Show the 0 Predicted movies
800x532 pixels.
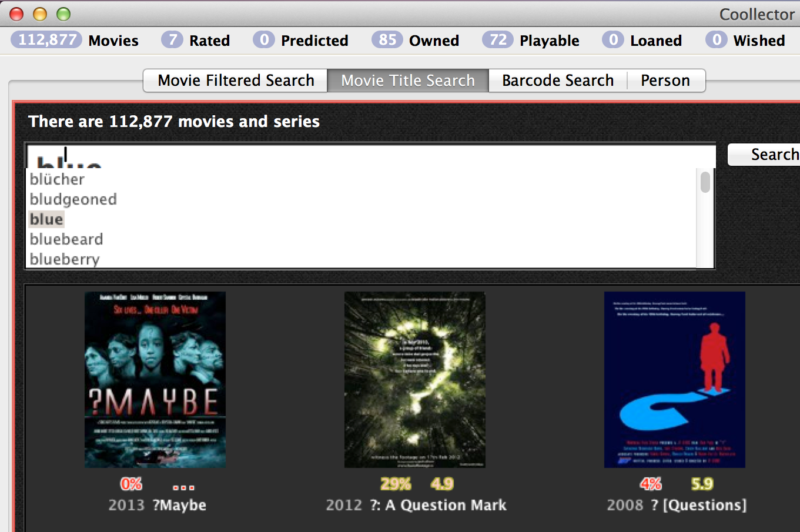301,41
